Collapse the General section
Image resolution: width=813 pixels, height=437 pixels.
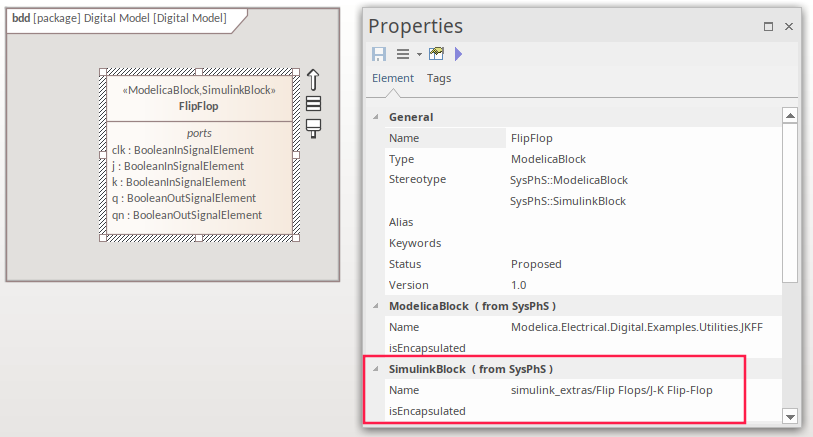[x=375, y=117]
